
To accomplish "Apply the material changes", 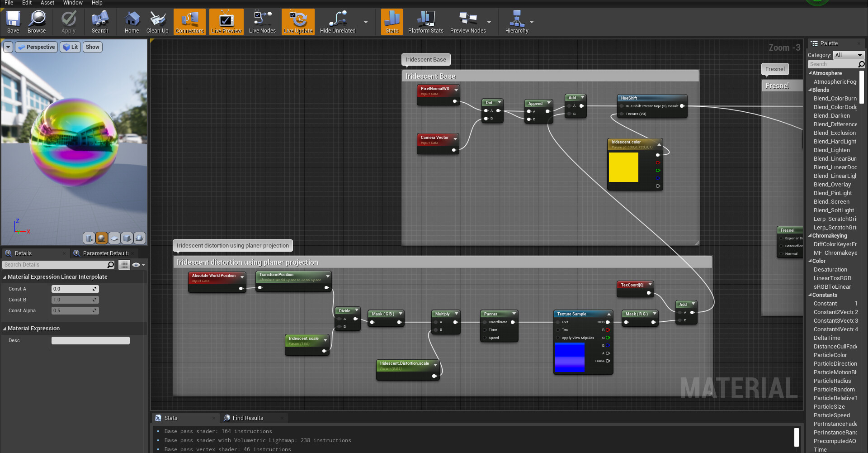I will tap(68, 21).
